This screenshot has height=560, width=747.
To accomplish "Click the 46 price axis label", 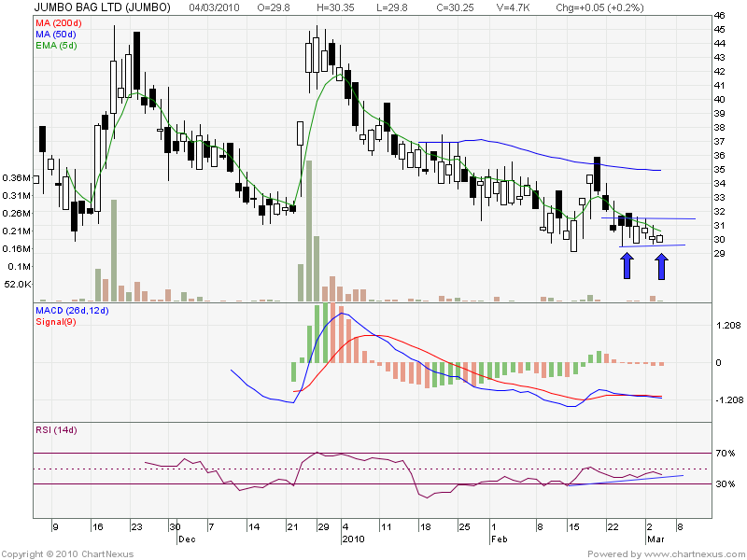I will pos(719,16).
